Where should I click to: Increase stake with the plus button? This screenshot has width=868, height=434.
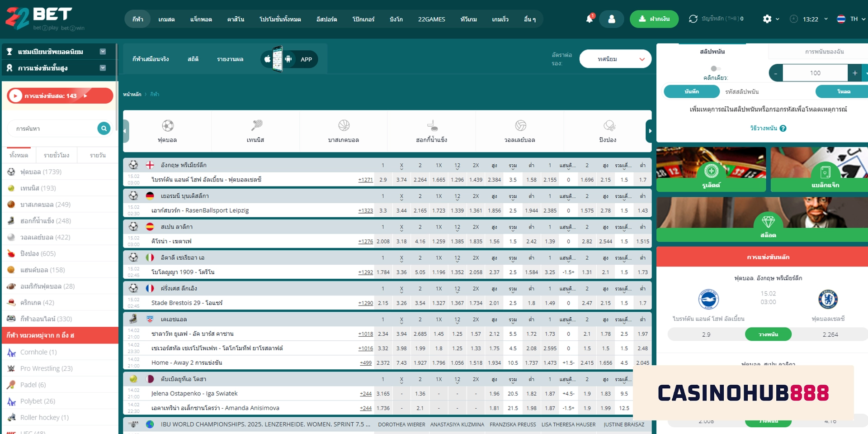pyautogui.click(x=854, y=73)
